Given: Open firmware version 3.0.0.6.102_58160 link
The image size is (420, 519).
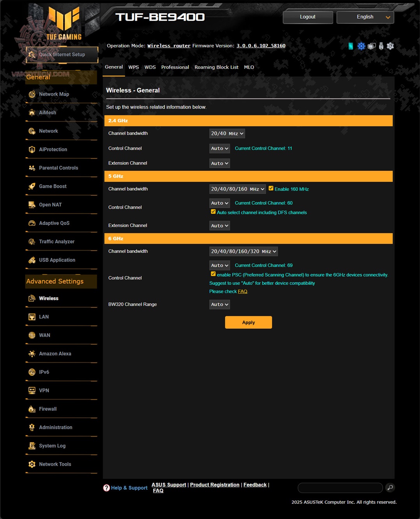Looking at the screenshot, I should click(x=261, y=46).
